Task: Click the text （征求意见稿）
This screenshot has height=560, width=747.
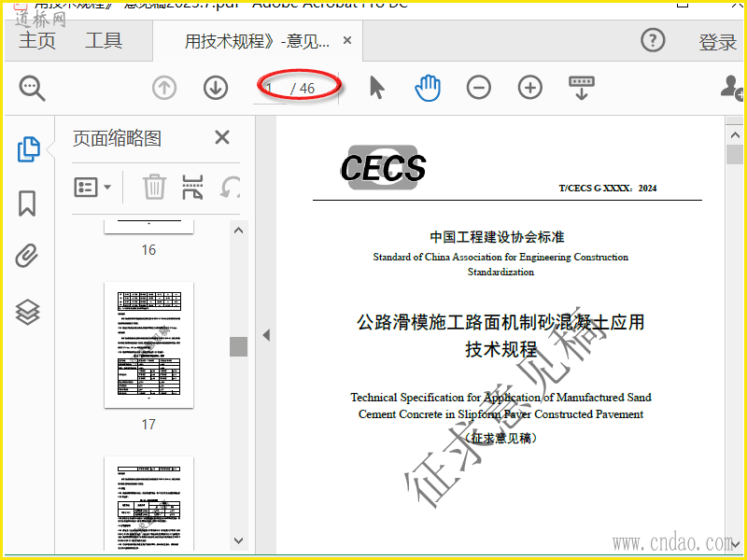Action: [500, 438]
